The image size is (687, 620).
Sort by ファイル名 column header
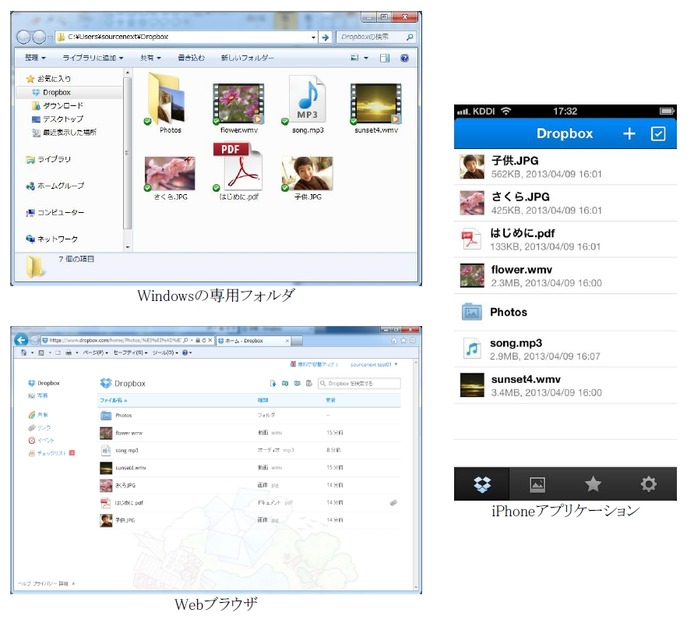tap(113, 400)
